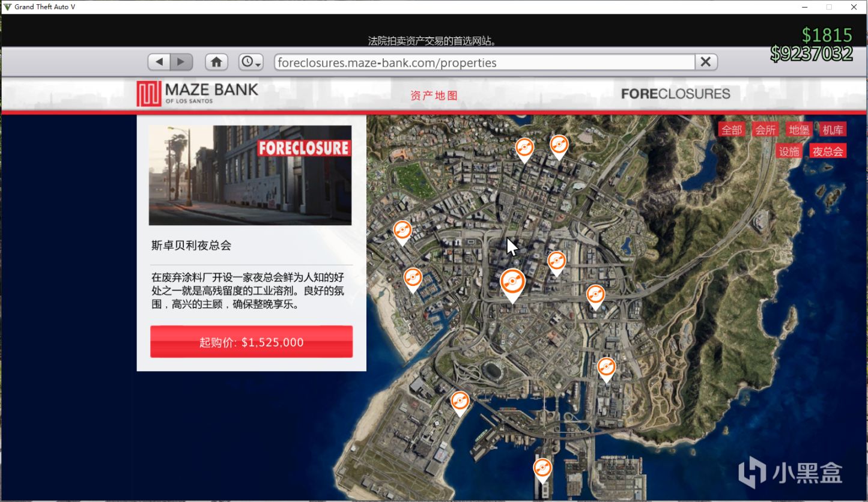Click the Maze Bank of Los Santos logo
868x502 pixels.
coord(197,94)
